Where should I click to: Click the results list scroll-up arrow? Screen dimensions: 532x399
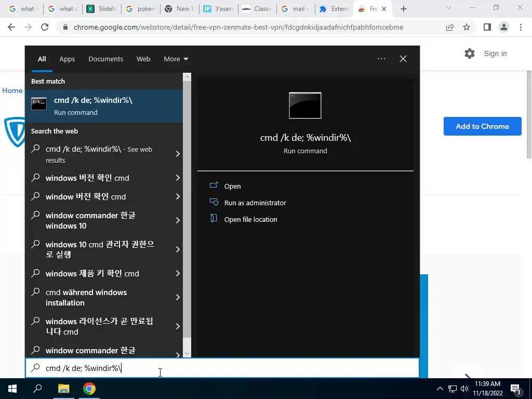click(187, 77)
